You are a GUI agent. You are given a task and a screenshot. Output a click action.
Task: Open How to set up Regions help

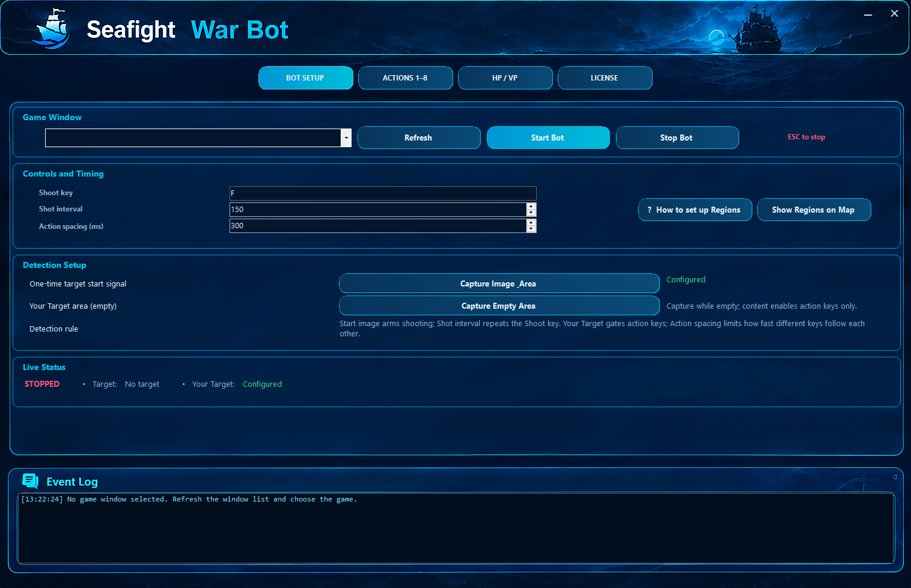click(695, 210)
